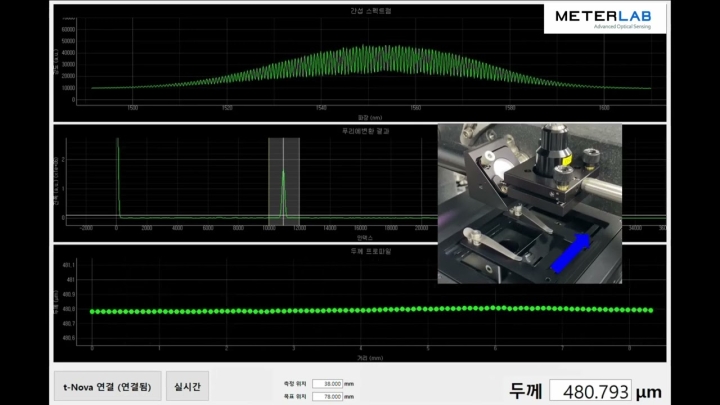Click the 두께 프로파일 chart title
Viewport: 720px width, 405px height.
[x=371, y=251]
